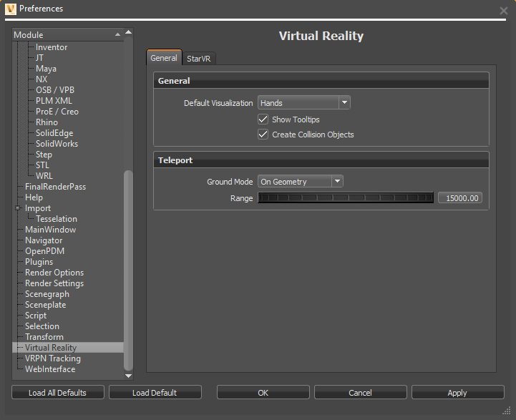
Task: Select Step in the module tree
Action: (x=44, y=155)
